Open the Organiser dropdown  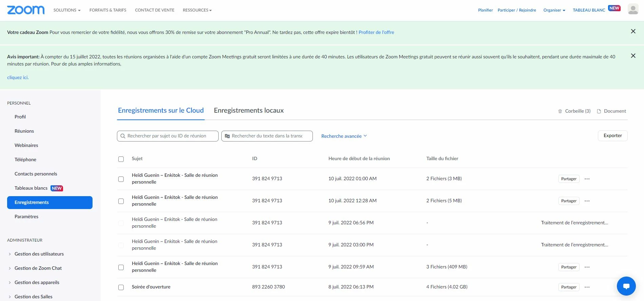tap(554, 10)
